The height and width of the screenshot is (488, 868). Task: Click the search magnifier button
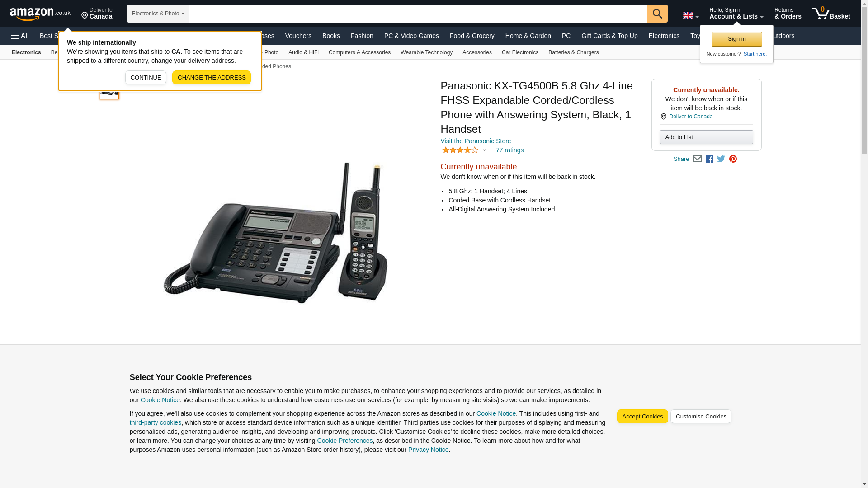click(x=657, y=14)
